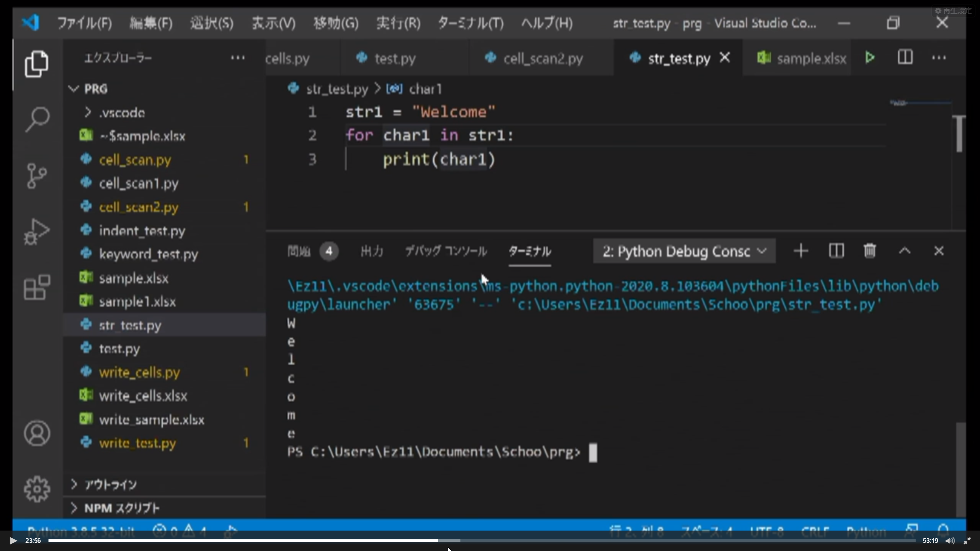Open cell_scan1.py in explorer
The height and width of the screenshot is (551, 980).
tap(164, 183)
